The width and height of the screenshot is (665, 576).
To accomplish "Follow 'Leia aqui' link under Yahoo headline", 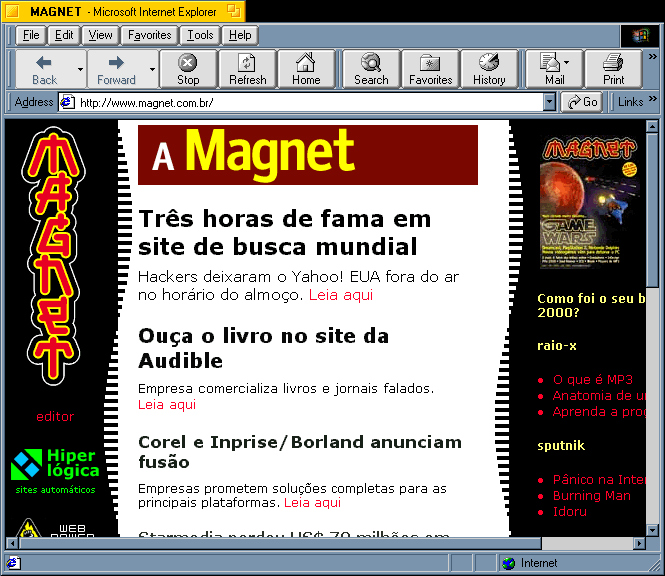I will click(340, 295).
